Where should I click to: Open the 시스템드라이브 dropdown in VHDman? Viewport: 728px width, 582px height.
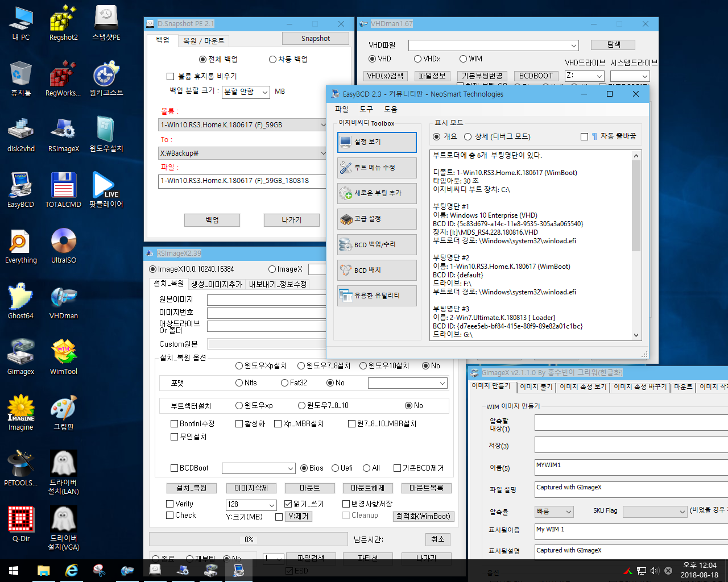point(630,76)
